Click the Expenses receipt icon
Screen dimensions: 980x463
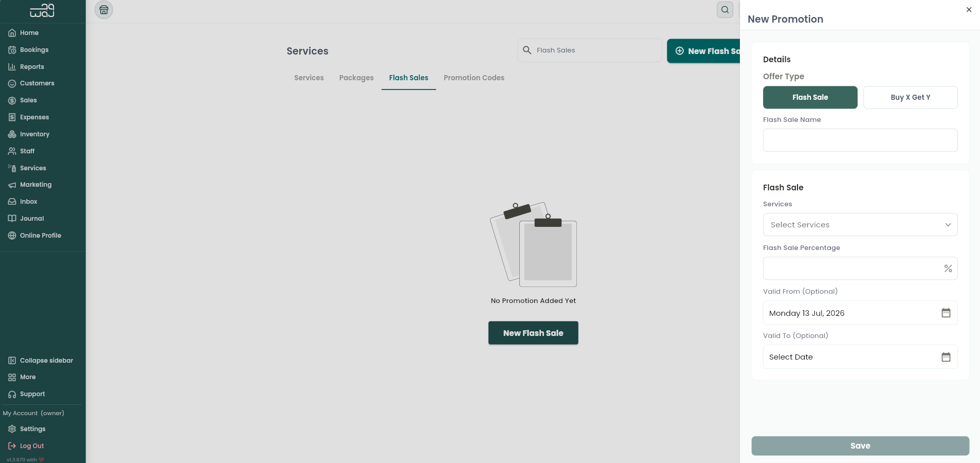(12, 117)
